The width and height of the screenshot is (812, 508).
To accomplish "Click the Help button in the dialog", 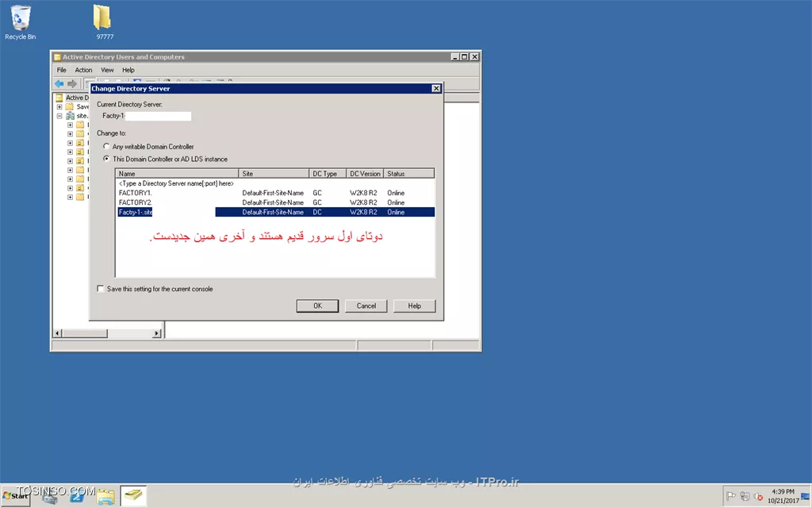I will point(414,306).
